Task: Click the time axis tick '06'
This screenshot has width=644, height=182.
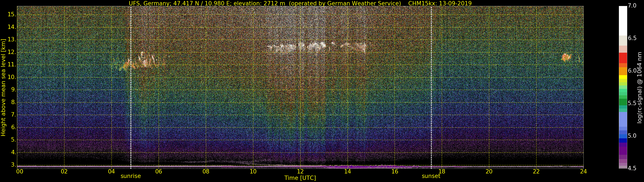Action: coord(159,172)
